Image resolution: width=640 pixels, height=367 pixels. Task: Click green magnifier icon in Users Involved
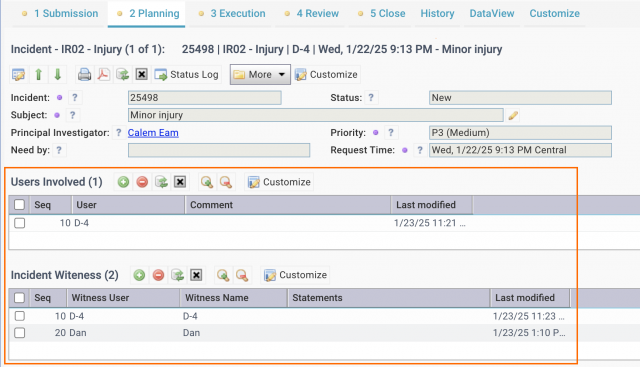207,182
